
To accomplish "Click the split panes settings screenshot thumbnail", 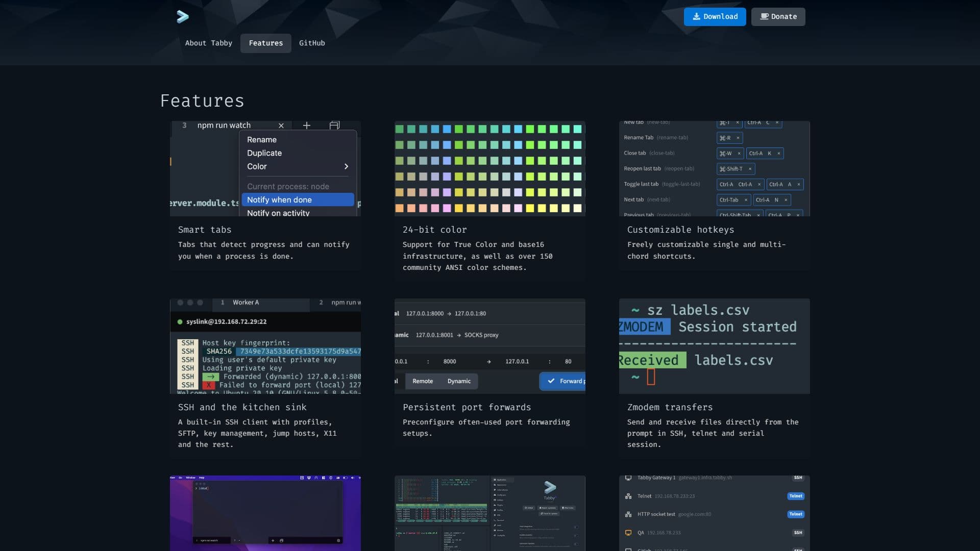I will pyautogui.click(x=490, y=513).
